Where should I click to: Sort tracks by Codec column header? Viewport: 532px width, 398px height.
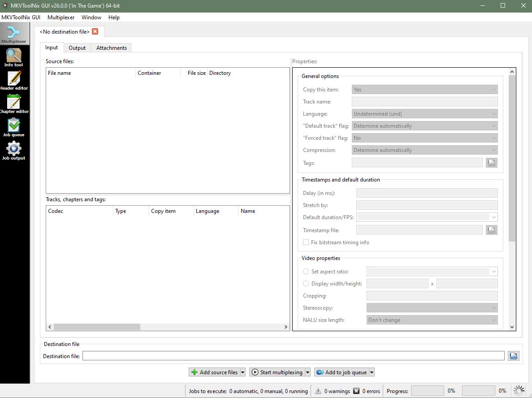tap(79, 211)
